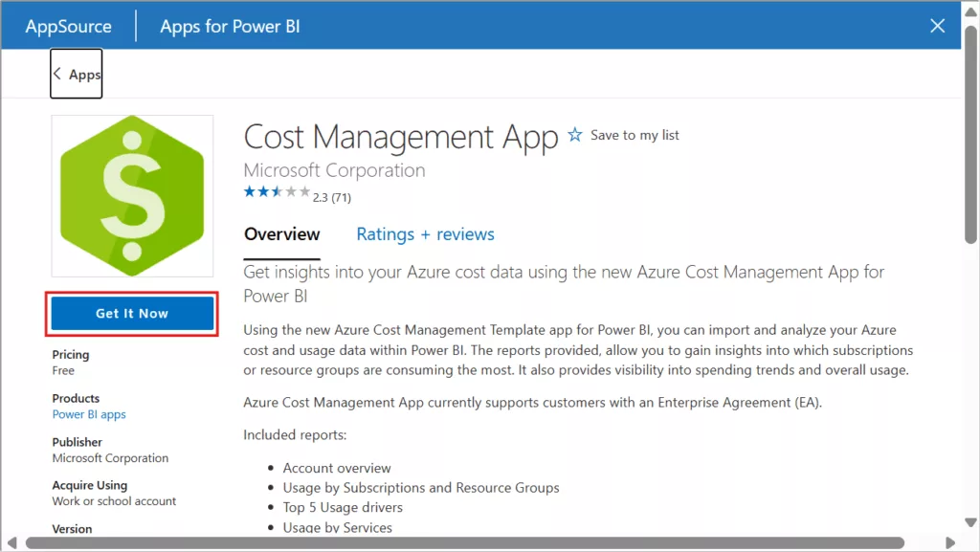980x552 pixels.
Task: Click the horizontal scrollbar thumb
Action: (x=465, y=542)
